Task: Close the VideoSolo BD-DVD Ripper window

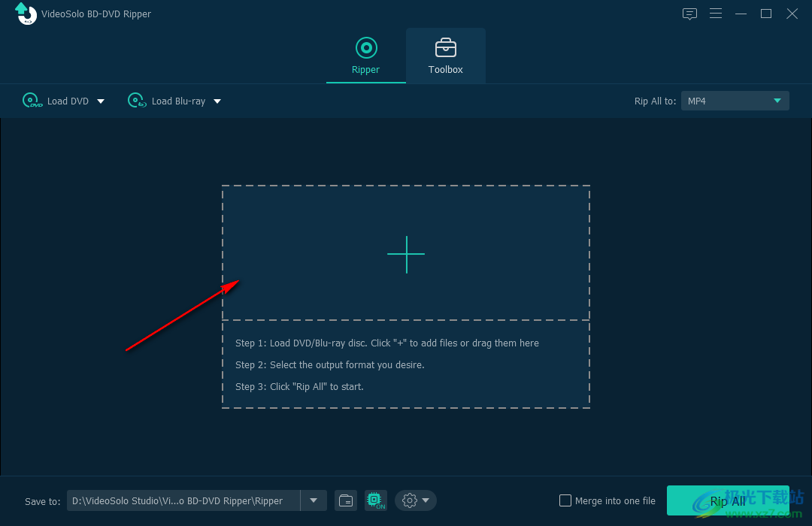Action: pyautogui.click(x=792, y=14)
